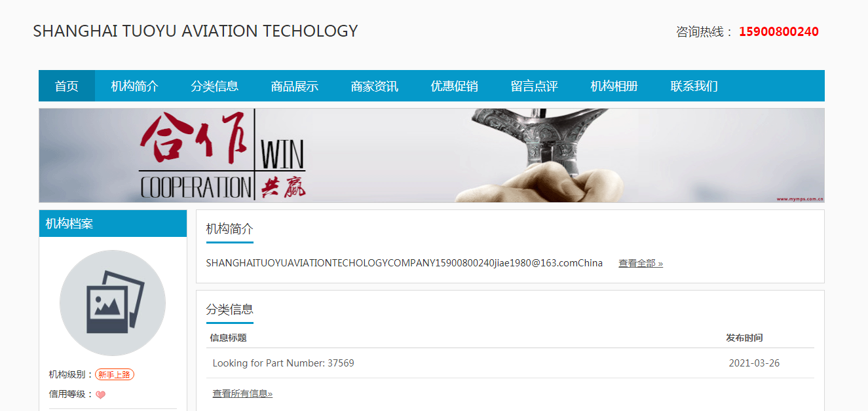This screenshot has height=411, width=868.
Task: Click the placeholder profile picture icon
Action: (113, 303)
